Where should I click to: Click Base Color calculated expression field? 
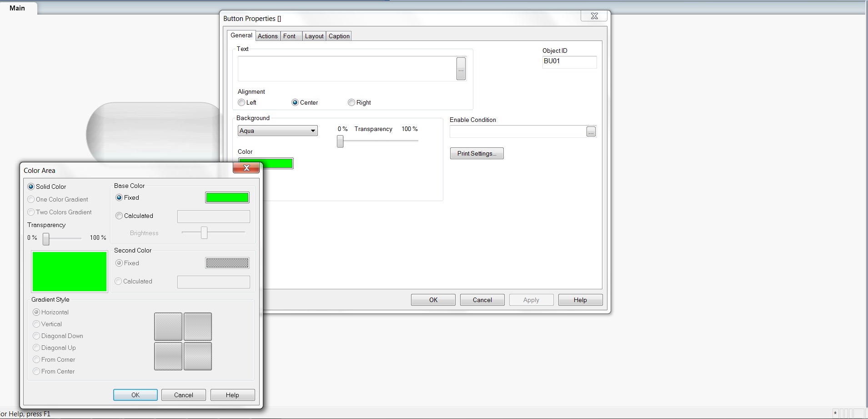tap(214, 216)
